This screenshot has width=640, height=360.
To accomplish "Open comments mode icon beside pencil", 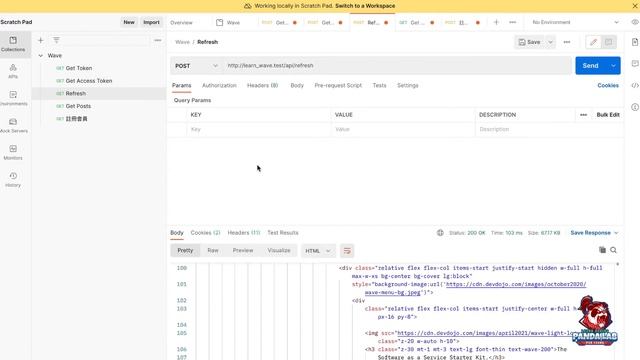I will coord(609,42).
